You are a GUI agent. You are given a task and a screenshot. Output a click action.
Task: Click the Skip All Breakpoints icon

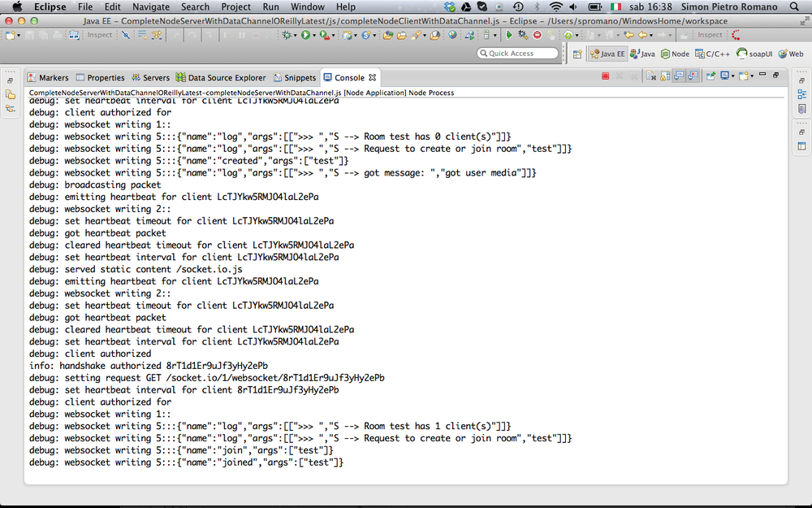click(x=126, y=35)
